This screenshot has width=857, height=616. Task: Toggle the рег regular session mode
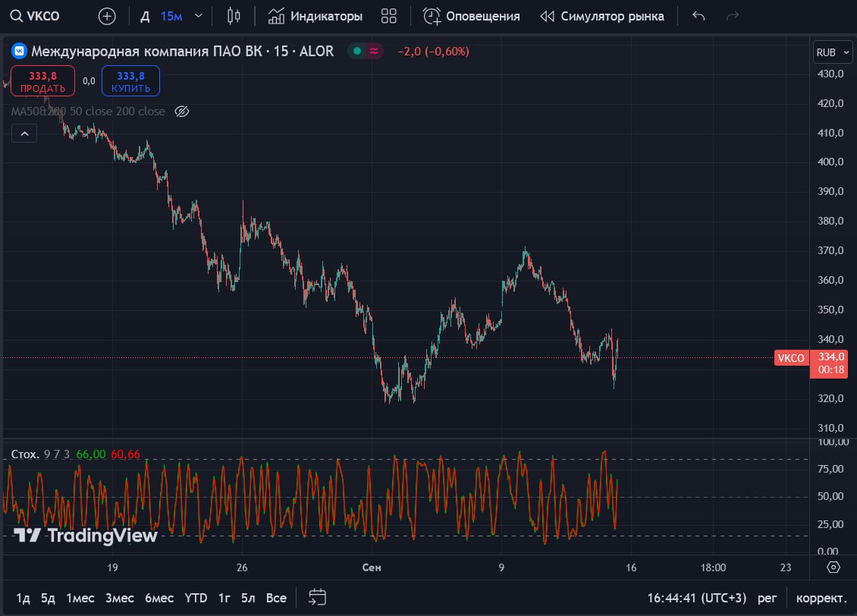(x=767, y=598)
